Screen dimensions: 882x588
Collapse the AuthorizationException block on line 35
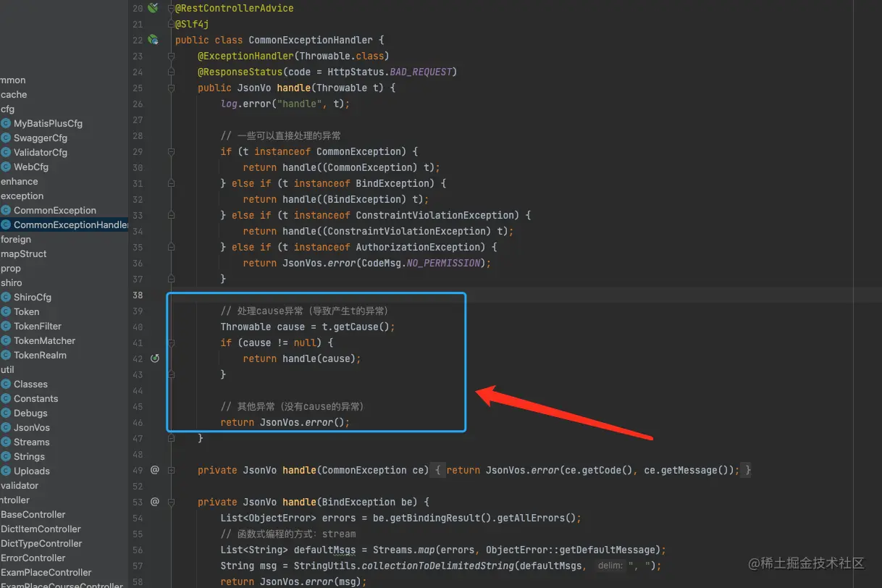172,247
